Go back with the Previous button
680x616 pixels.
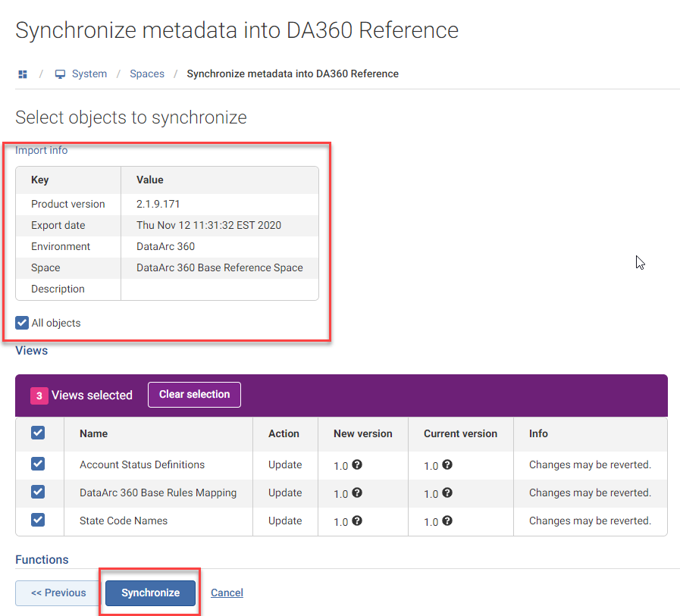pos(58,593)
